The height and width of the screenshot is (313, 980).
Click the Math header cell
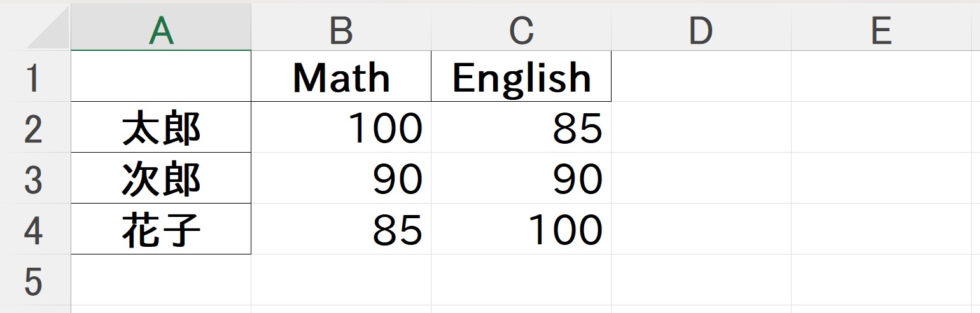[x=341, y=76]
